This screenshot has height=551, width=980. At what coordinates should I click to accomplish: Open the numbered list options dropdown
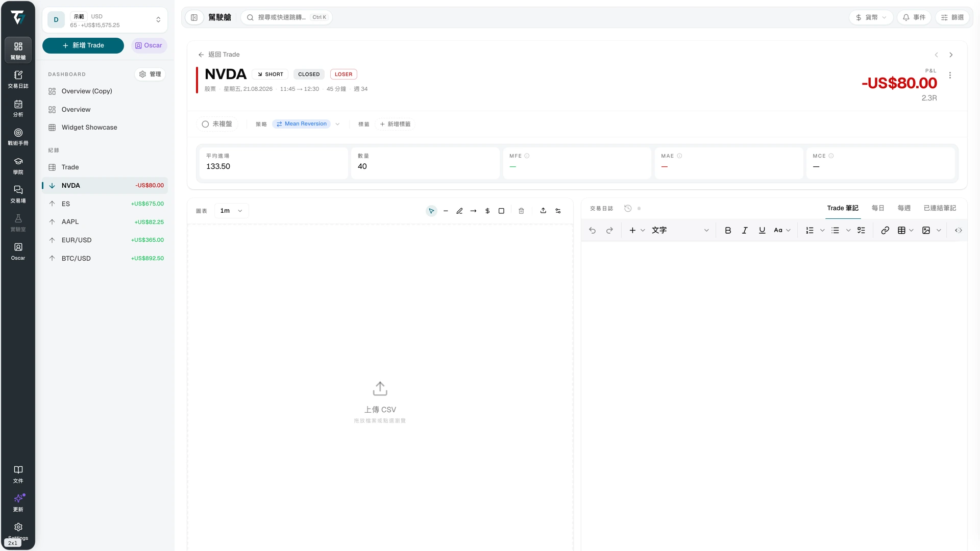(822, 231)
